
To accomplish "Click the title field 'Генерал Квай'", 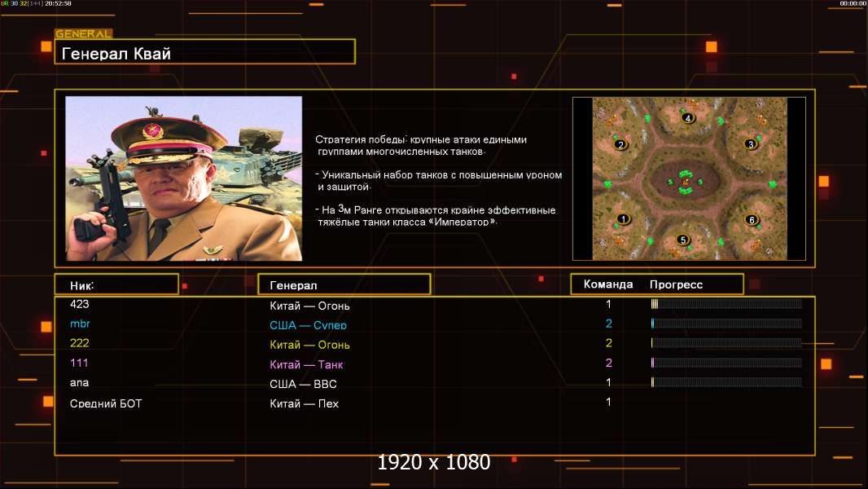I will pos(205,51).
